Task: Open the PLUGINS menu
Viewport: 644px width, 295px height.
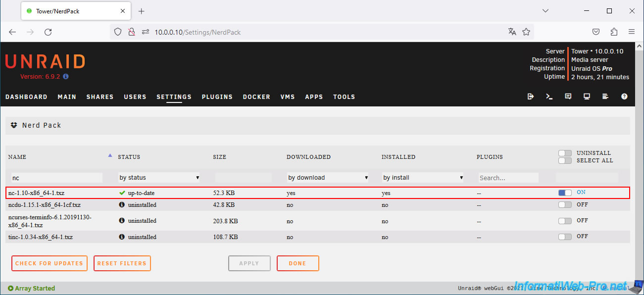Action: [217, 97]
